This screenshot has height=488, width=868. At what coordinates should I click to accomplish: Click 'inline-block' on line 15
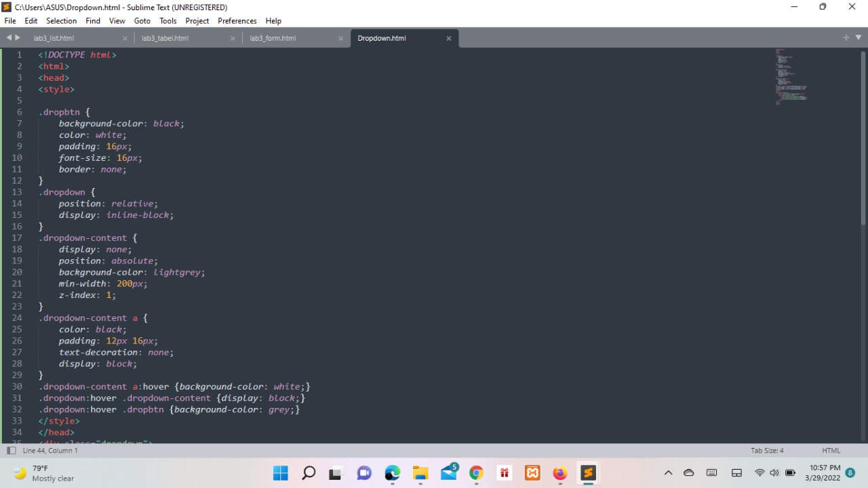(x=138, y=215)
